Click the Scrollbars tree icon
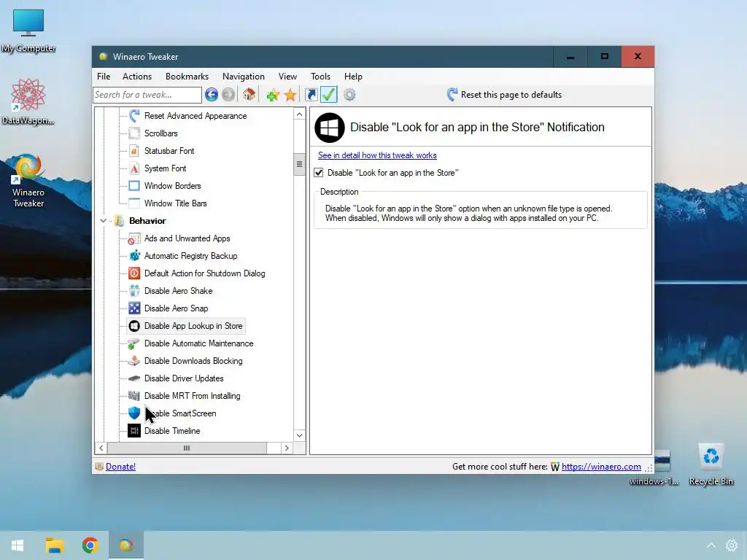Screen dimensions: 747x560 point(134,133)
